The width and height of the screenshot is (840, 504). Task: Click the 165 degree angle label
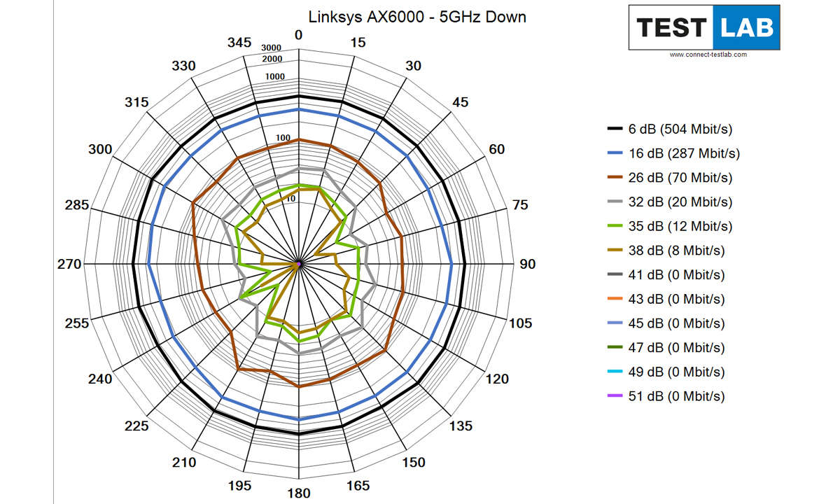358,485
